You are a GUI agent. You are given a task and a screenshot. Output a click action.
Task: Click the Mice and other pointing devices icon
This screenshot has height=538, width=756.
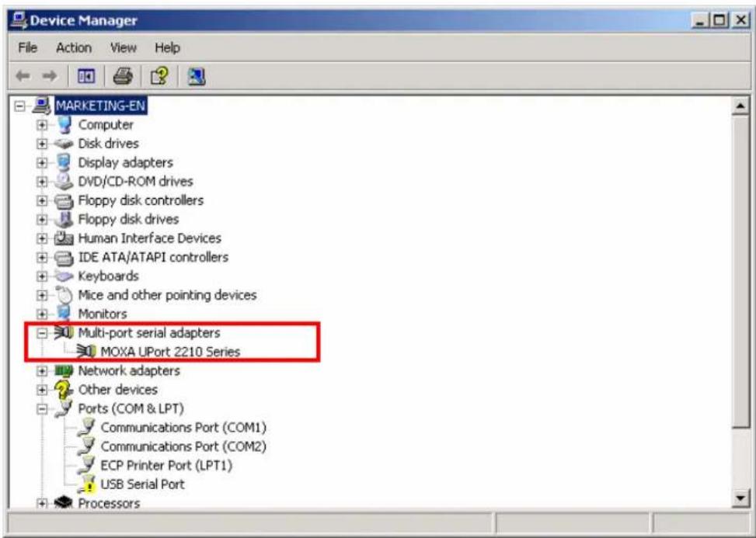coord(63,295)
